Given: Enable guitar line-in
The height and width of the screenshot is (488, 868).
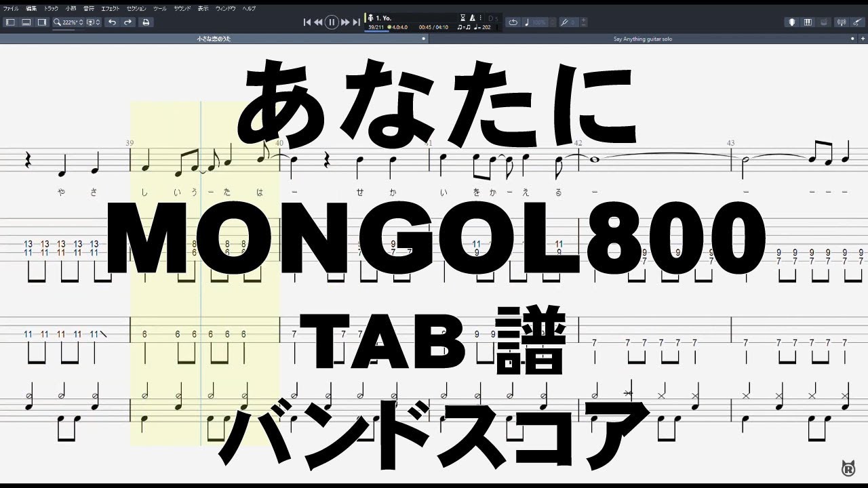Looking at the screenshot, I should pyautogui.click(x=857, y=22).
